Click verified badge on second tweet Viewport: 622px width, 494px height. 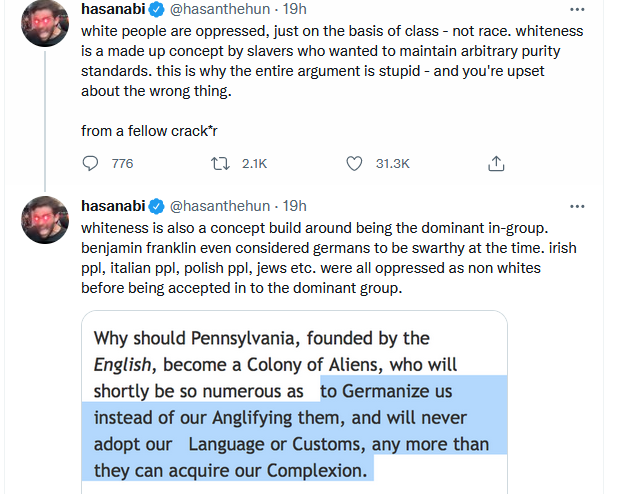click(157, 206)
